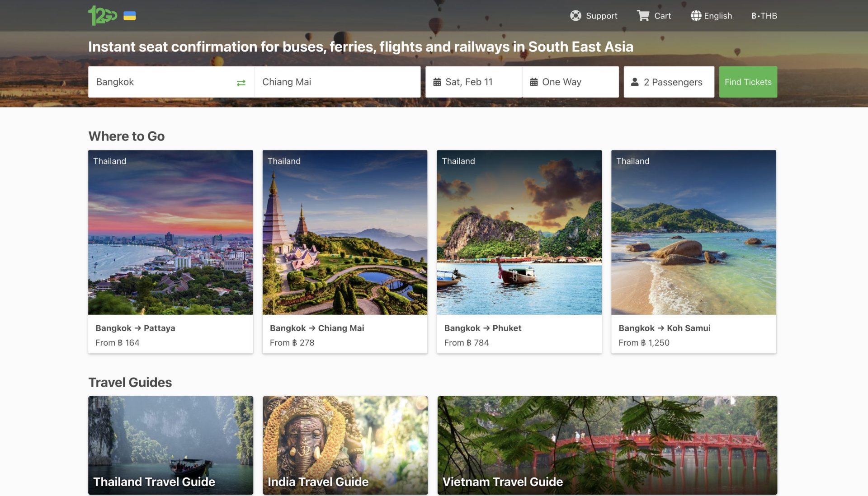Open the Vietnam Travel Guide image
This screenshot has height=496, width=868.
click(607, 445)
